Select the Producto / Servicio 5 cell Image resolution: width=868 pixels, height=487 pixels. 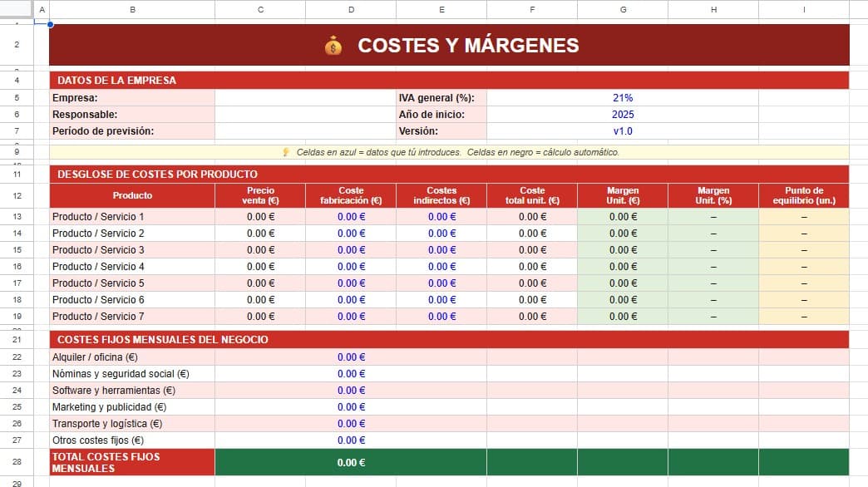[x=132, y=283]
